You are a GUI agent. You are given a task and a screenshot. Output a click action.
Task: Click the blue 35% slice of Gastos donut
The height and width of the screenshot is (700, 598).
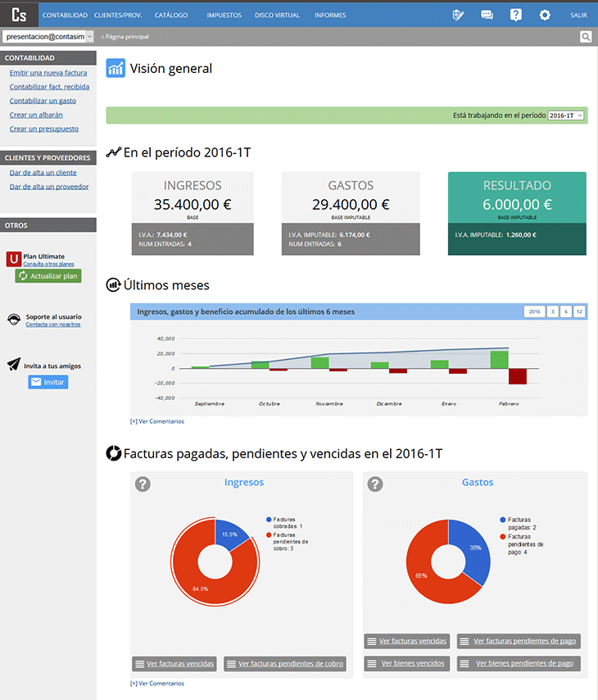pos(474,548)
